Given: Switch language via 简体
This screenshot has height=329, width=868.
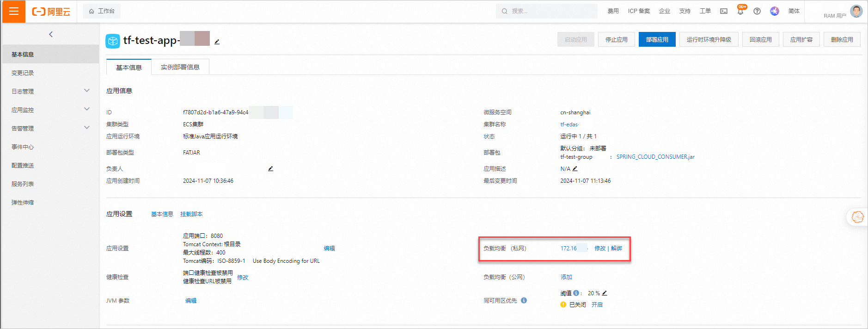Looking at the screenshot, I should click(x=794, y=11).
